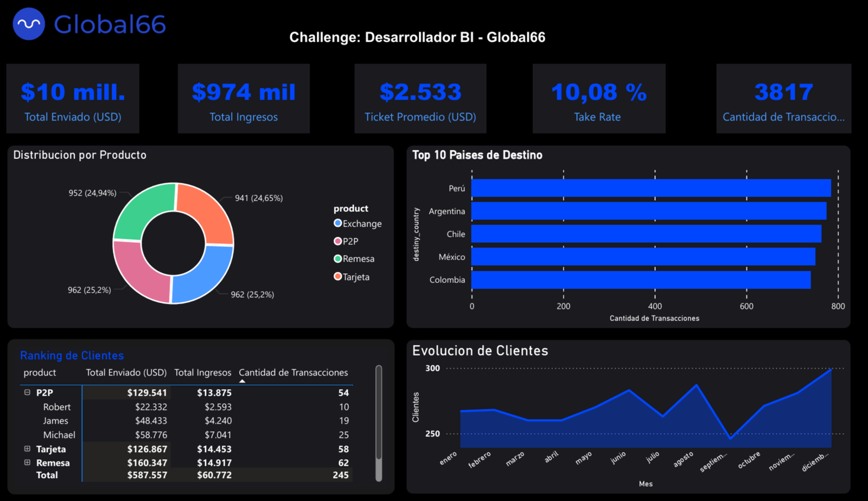Click the 3817 Cantidad de Transacciones card
This screenshot has width=868, height=501.
783,98
